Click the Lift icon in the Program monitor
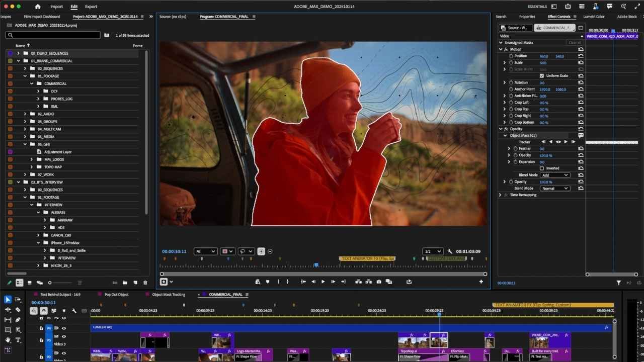This screenshot has width=644, height=362. [358, 282]
